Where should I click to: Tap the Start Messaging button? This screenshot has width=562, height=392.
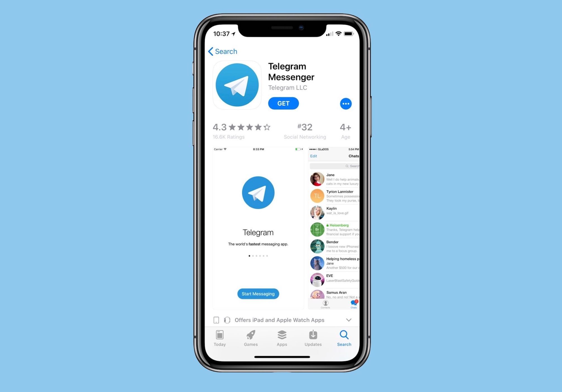(258, 294)
